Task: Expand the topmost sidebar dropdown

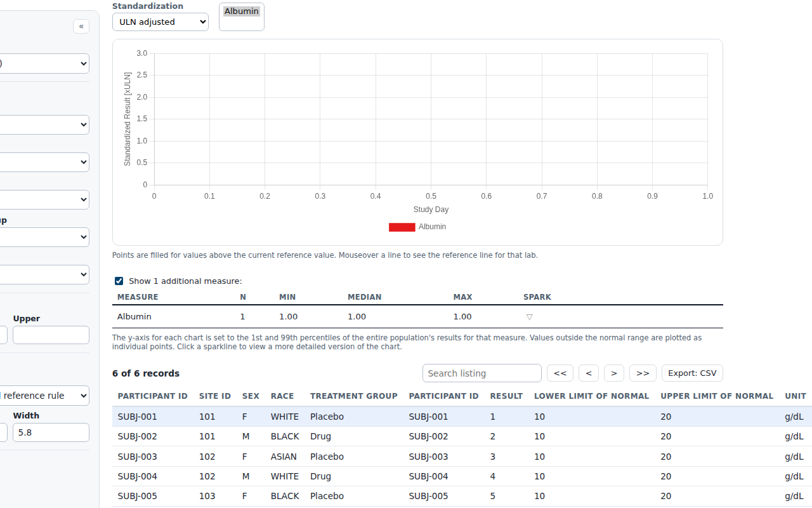Action: click(x=44, y=63)
